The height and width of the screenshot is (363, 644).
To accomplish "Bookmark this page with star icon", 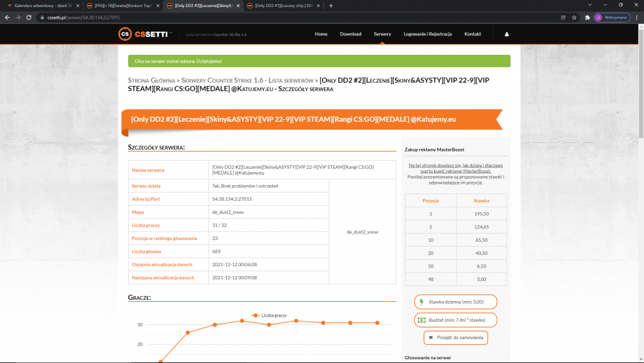I will click(574, 17).
